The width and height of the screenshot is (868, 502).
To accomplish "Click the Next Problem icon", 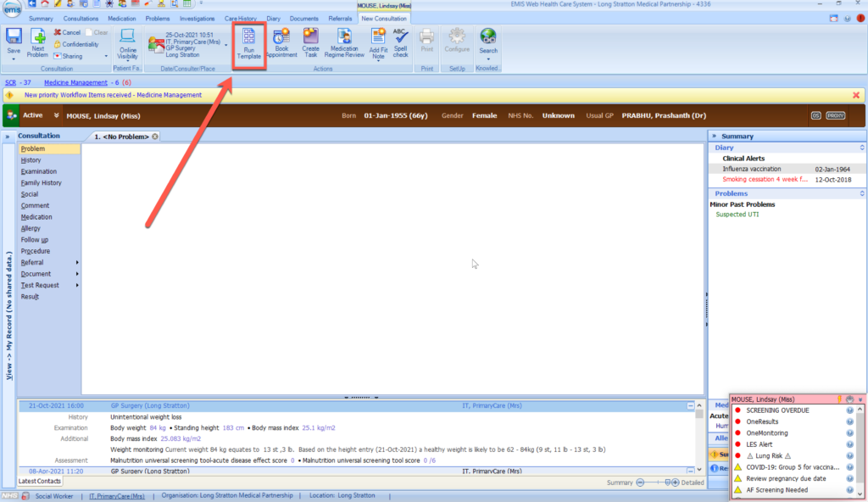I will 37,37.
